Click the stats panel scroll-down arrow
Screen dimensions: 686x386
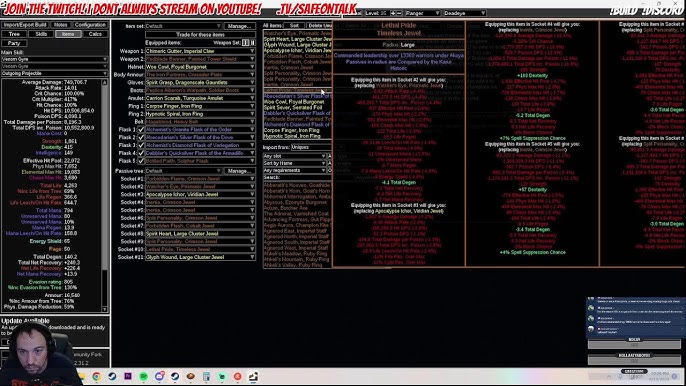point(105,309)
